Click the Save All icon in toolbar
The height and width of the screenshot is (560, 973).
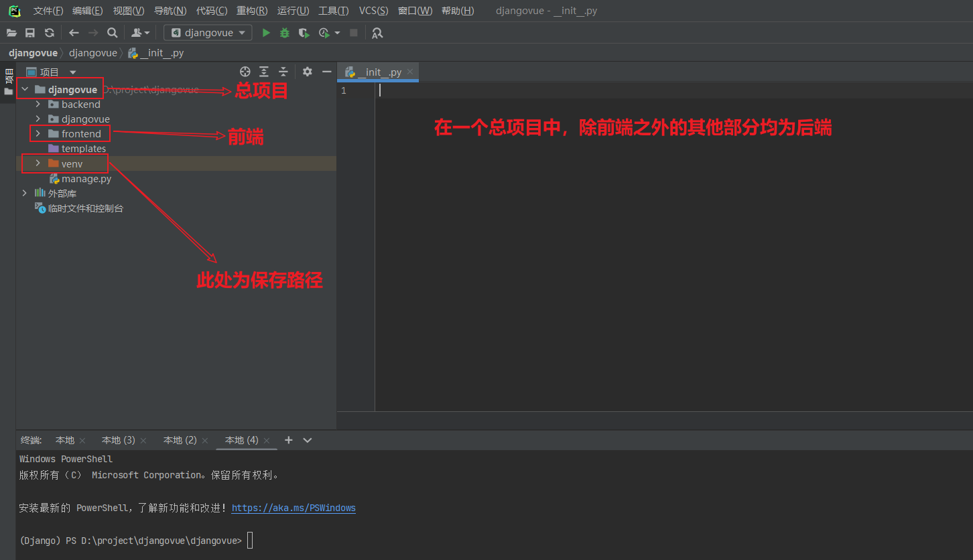click(x=29, y=32)
